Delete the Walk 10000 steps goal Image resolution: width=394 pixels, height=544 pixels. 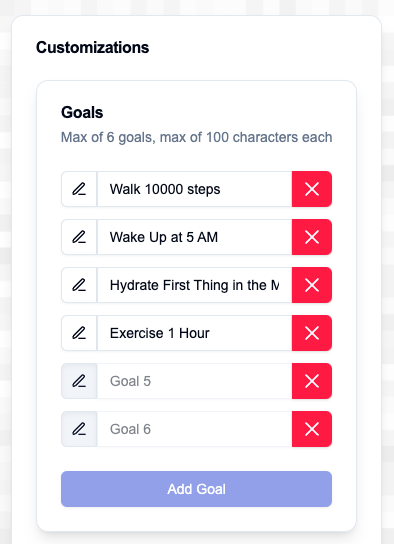312,189
